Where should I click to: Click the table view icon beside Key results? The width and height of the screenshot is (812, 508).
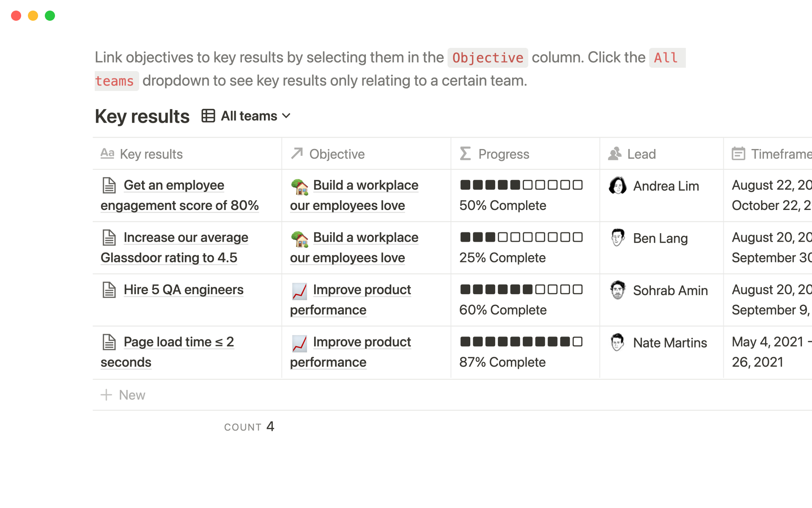pos(208,116)
